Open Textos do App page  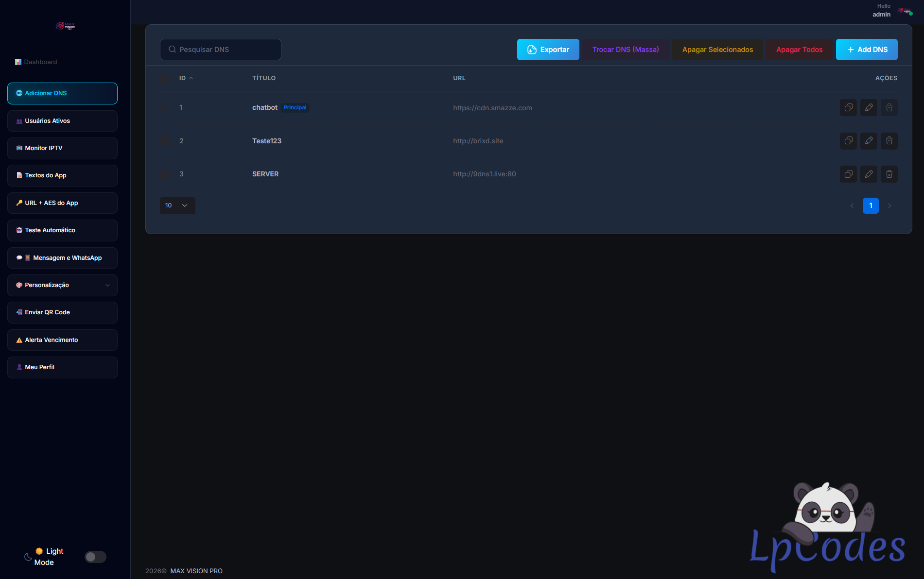pos(62,175)
